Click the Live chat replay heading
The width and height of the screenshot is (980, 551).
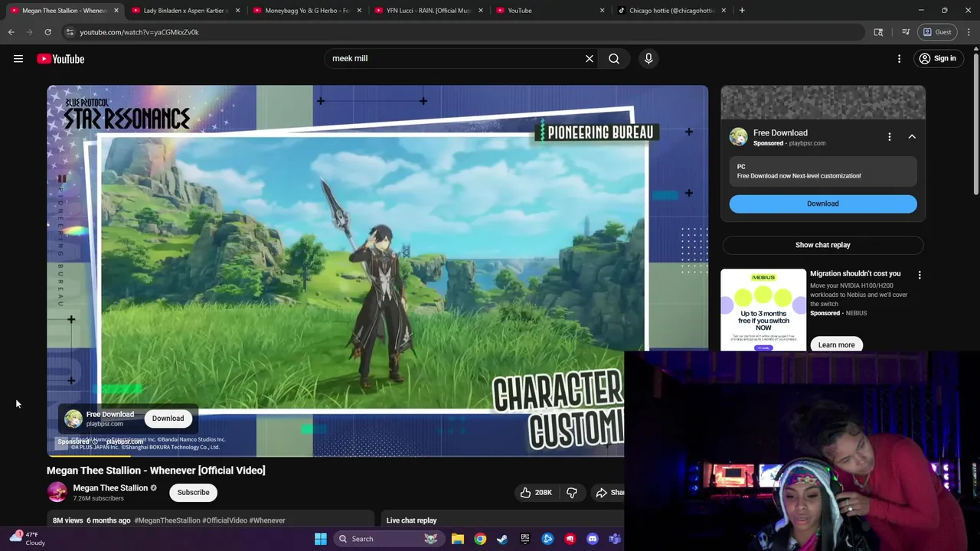point(411,520)
